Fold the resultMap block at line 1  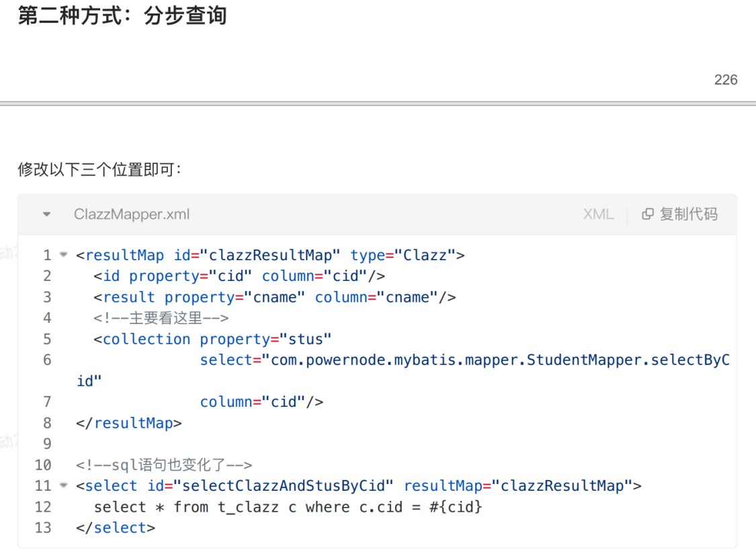tap(64, 255)
